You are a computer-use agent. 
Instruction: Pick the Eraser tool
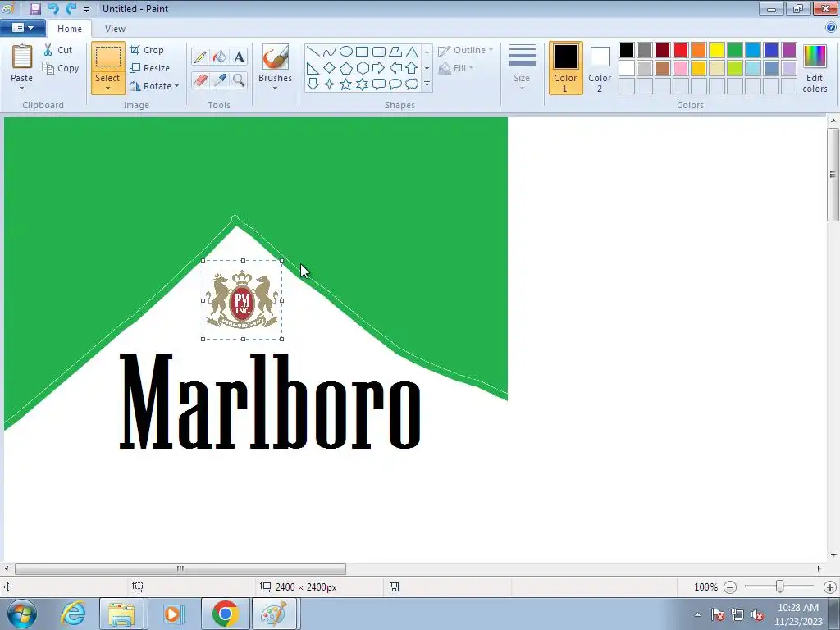point(200,80)
